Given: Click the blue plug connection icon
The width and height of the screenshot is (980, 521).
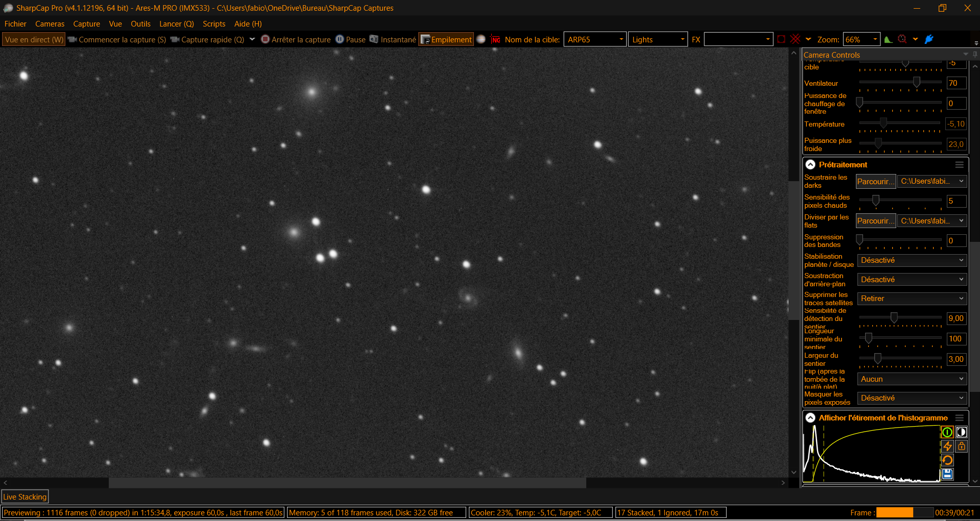Looking at the screenshot, I should click(x=929, y=39).
